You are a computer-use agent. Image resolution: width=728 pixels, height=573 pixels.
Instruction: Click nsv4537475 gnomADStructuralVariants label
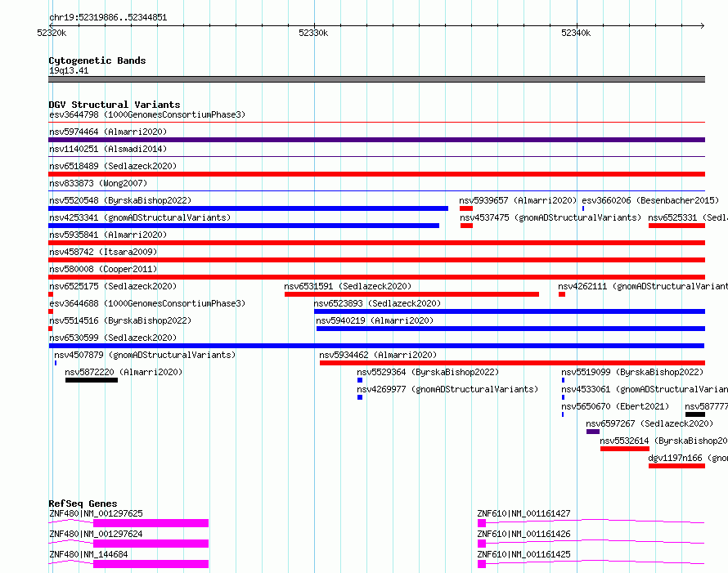(x=550, y=217)
